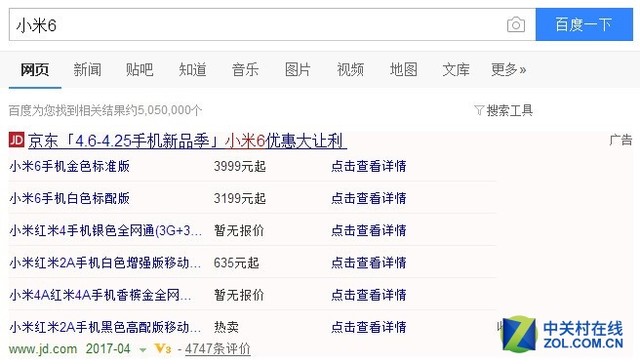Viewport: 640px width, 364px height.
Task: Click the 3999元起 price
Action: (240, 166)
